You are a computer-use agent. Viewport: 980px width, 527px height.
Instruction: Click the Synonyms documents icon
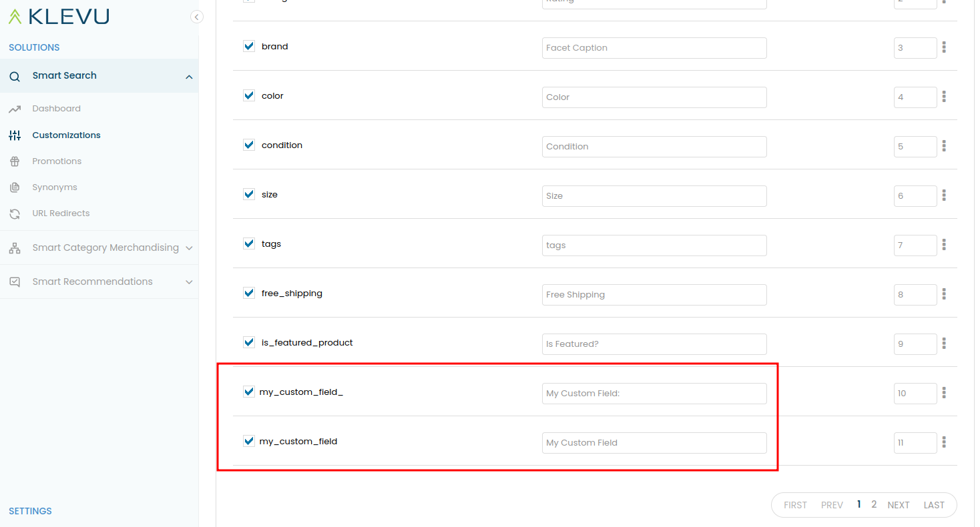pos(15,187)
